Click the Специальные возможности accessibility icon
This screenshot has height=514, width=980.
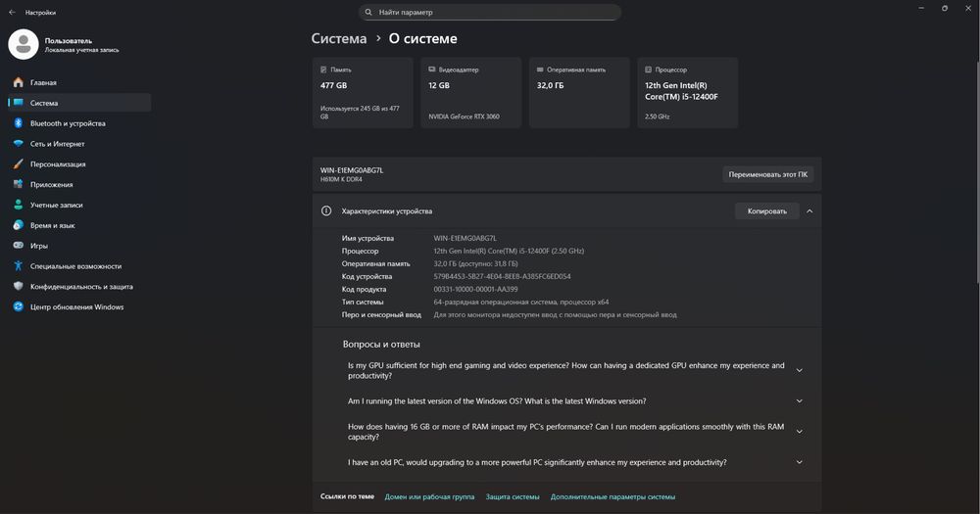(x=18, y=266)
